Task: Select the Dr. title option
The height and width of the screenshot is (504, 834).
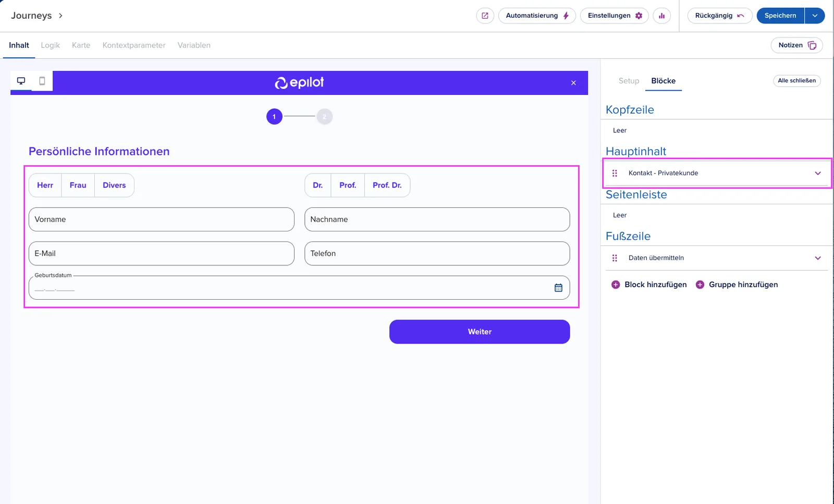Action: [317, 185]
